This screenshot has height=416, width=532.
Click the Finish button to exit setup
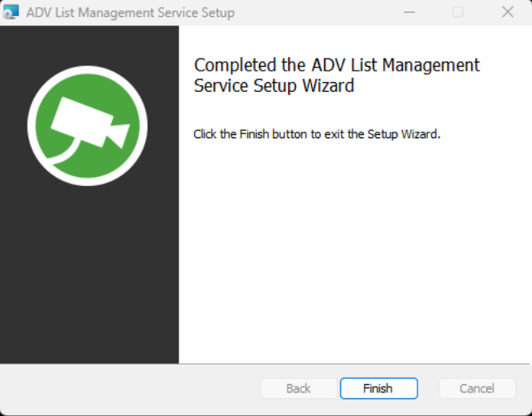[x=378, y=388]
